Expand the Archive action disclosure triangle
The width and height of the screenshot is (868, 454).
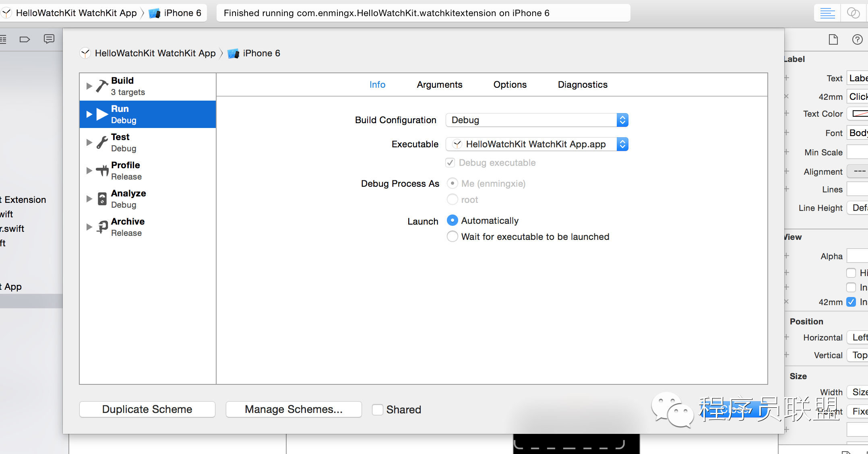89,227
